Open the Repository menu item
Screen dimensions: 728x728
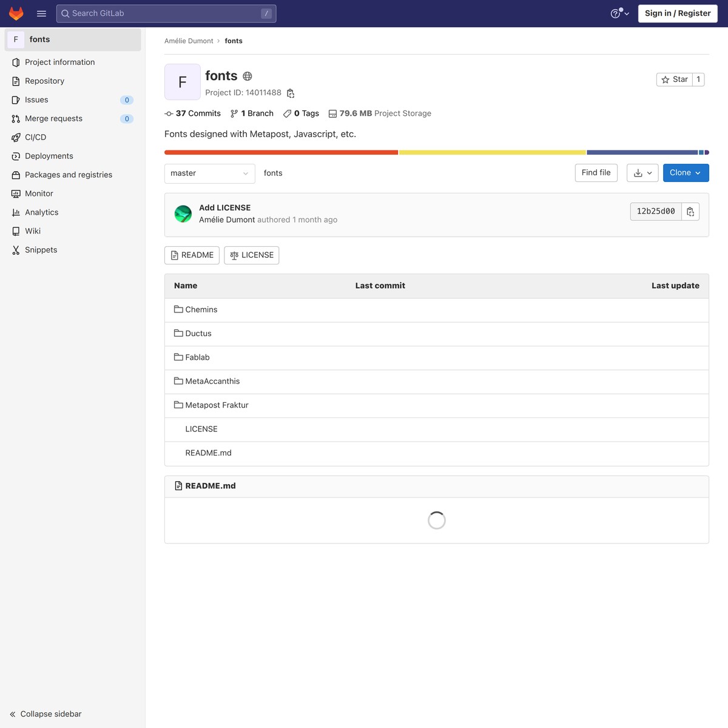44,81
